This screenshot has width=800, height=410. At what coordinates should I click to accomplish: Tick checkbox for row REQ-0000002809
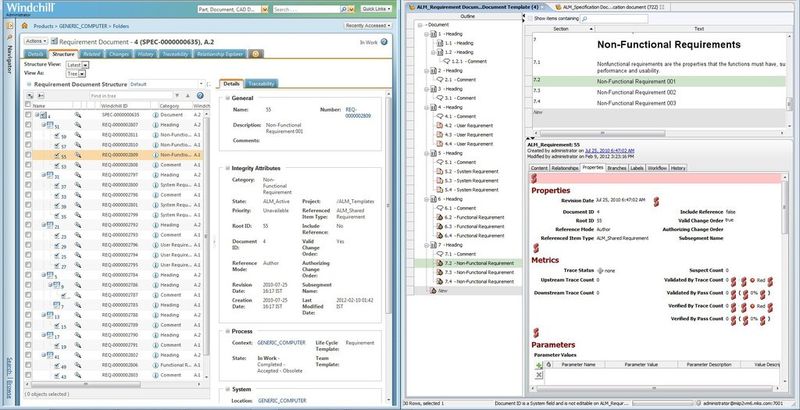pos(28,155)
